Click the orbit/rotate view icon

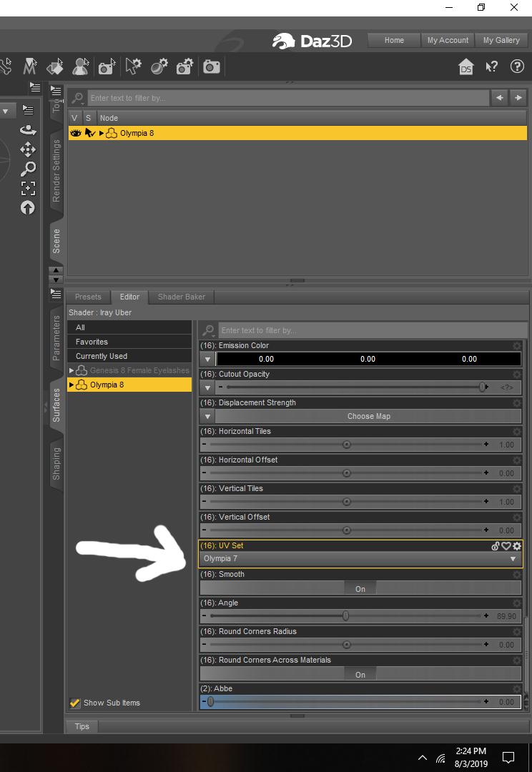(28, 130)
